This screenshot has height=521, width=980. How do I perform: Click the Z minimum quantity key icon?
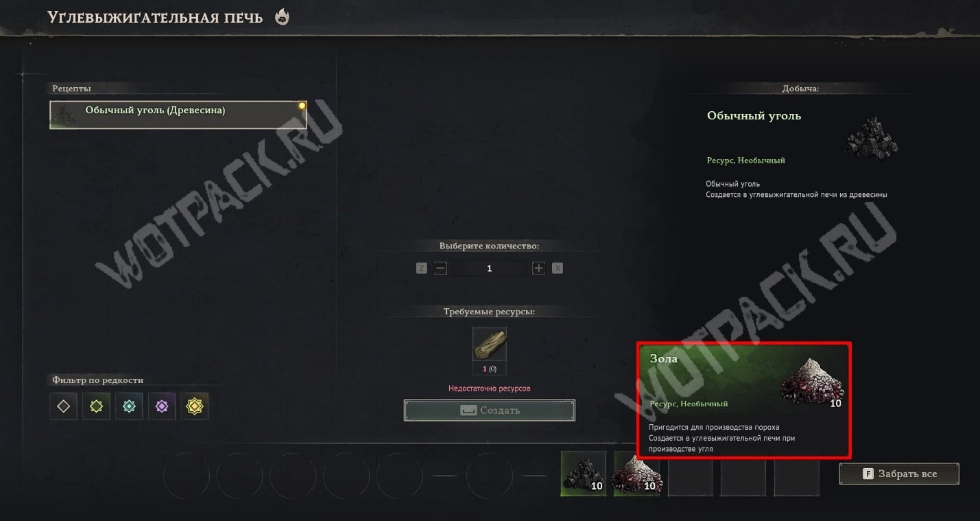421,268
